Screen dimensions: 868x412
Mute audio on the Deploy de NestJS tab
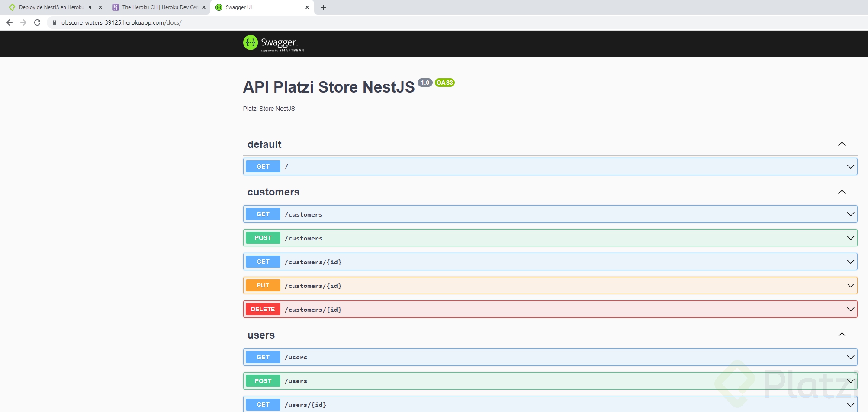(90, 7)
